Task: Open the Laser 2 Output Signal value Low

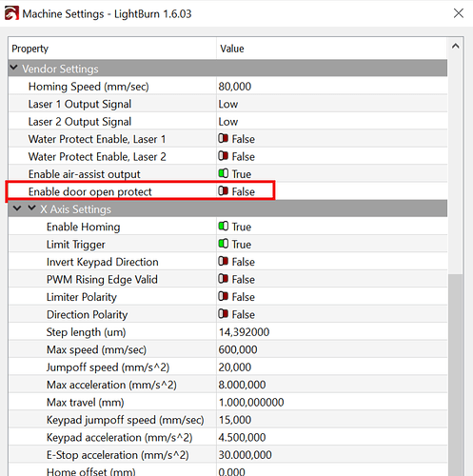Action: pyautogui.click(x=228, y=122)
